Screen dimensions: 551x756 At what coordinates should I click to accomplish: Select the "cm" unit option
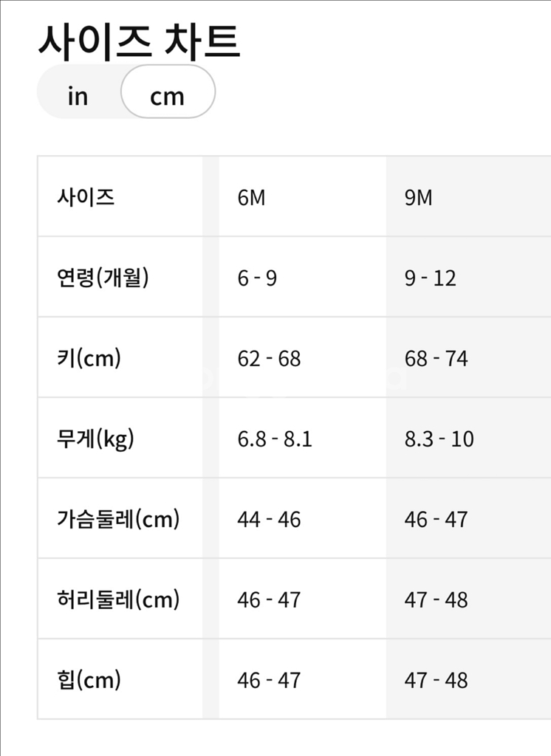click(168, 94)
